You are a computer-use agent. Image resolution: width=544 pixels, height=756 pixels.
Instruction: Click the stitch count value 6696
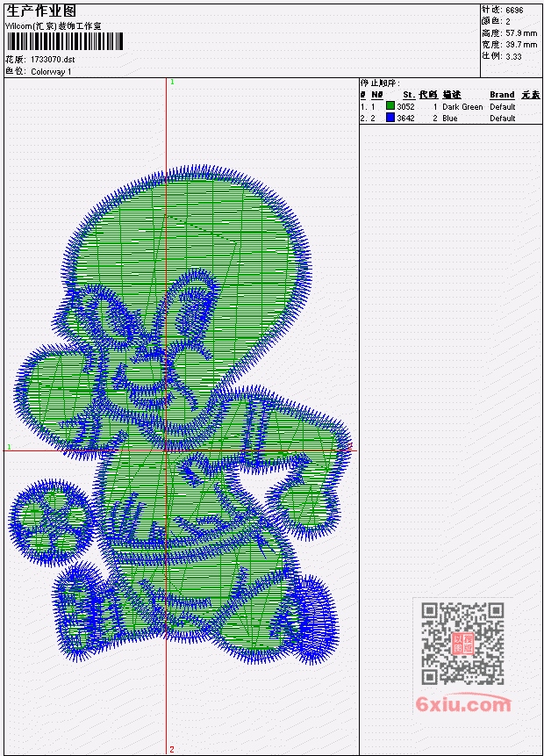pyautogui.click(x=514, y=10)
